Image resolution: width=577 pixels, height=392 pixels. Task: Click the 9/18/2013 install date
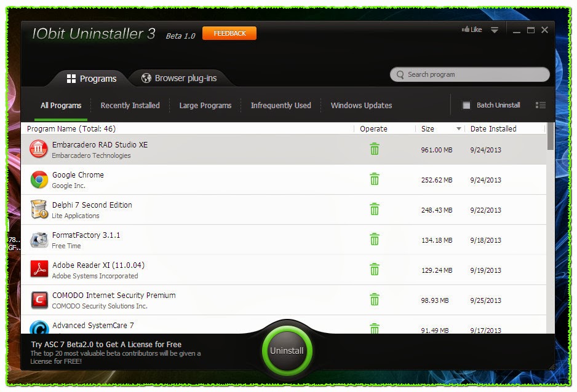coord(486,240)
